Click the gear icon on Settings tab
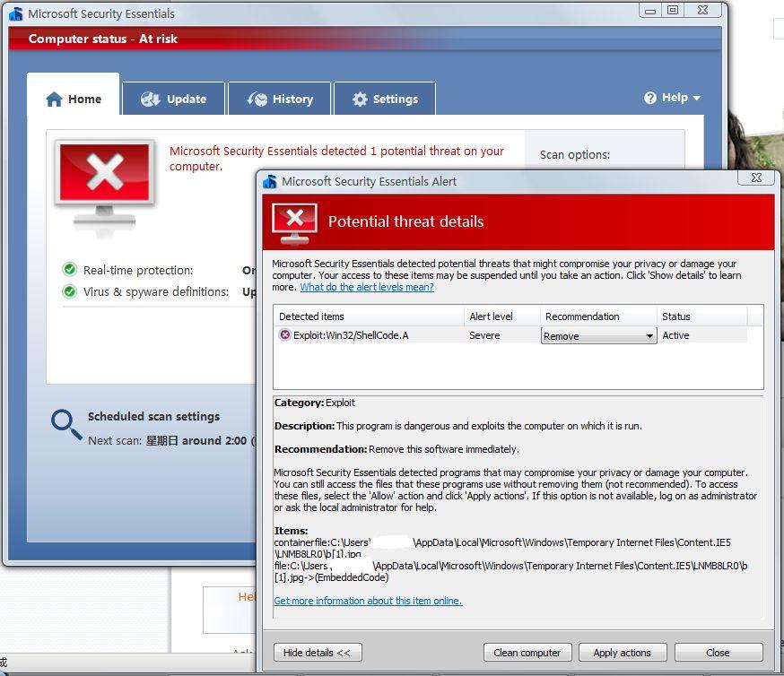This screenshot has height=676, width=784. (360, 99)
